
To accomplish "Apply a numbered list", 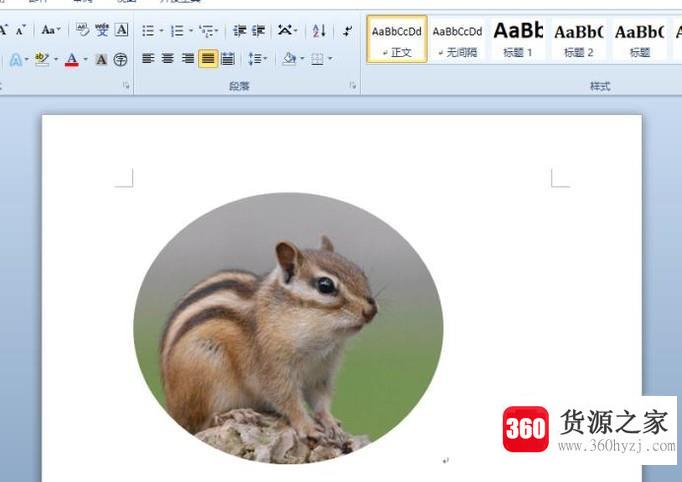I will [x=177, y=31].
